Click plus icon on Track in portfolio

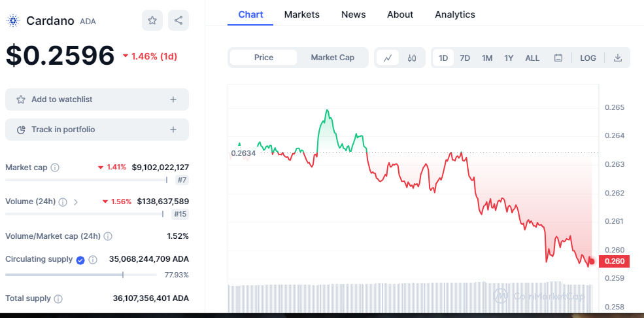pos(173,130)
